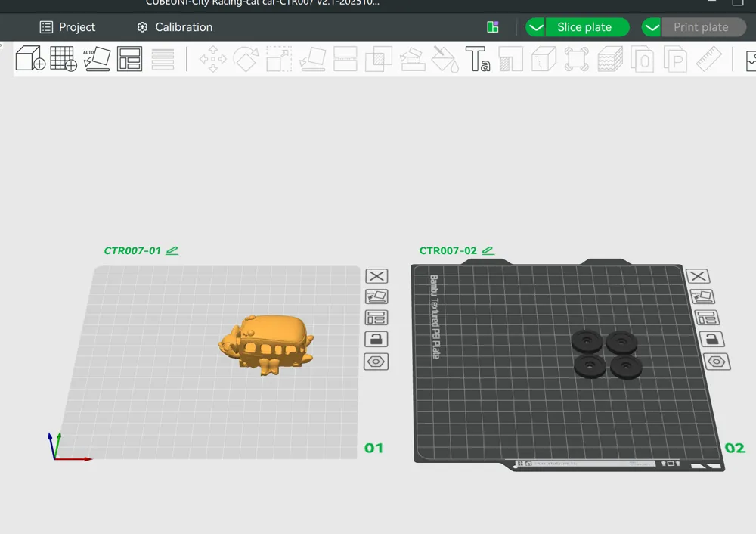Remove plate 01 with its X icon

click(x=376, y=276)
